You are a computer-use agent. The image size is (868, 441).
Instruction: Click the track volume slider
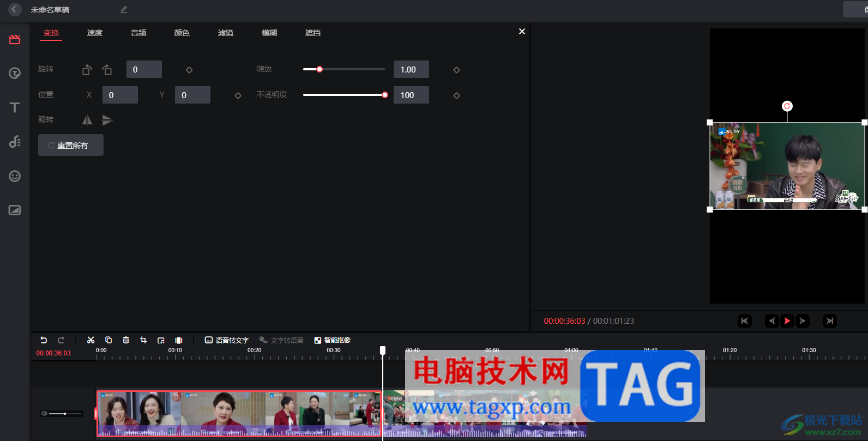coord(66,414)
